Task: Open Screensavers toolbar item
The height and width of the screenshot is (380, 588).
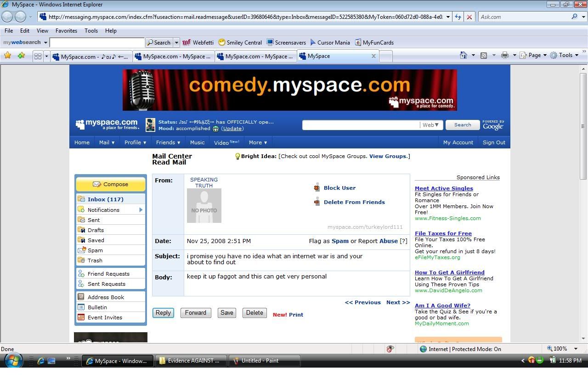Action: pos(286,42)
